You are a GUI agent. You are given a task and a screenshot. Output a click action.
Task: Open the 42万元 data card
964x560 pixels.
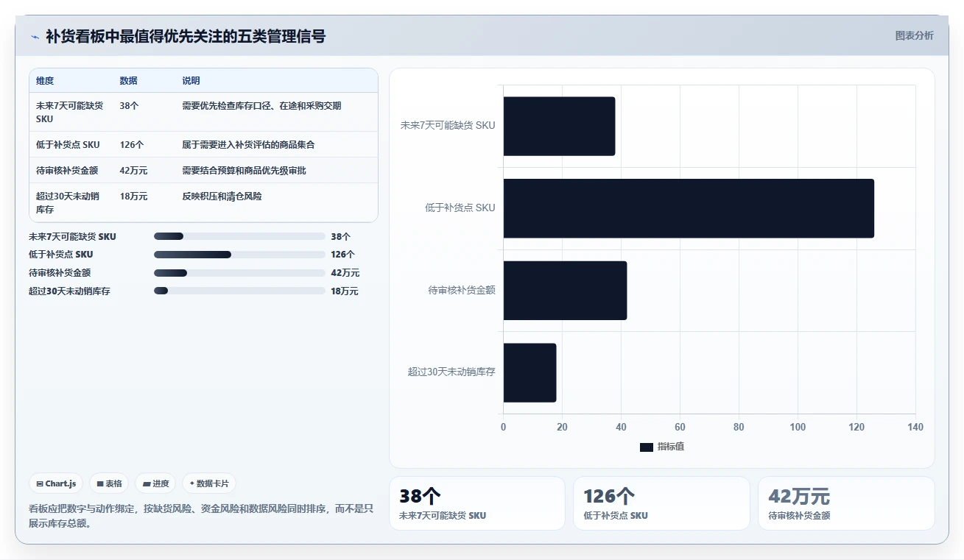click(x=846, y=503)
